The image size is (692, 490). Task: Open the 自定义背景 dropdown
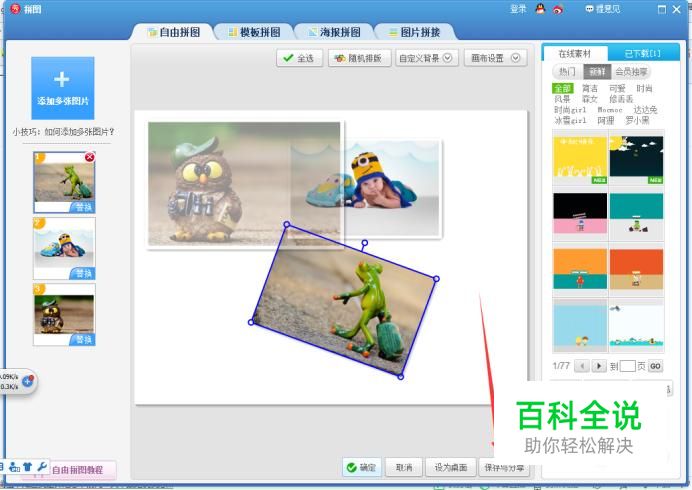pos(427,58)
